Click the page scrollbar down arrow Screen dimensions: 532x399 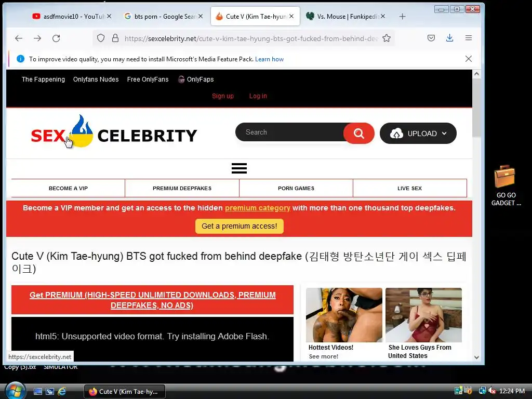pyautogui.click(x=477, y=357)
